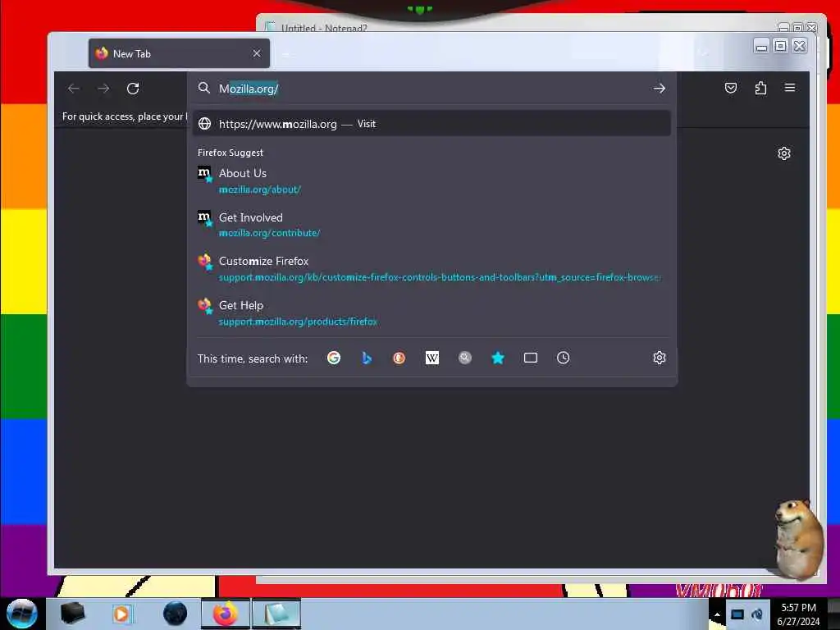Maximize the Firefox window
840x630 pixels.
781,46
